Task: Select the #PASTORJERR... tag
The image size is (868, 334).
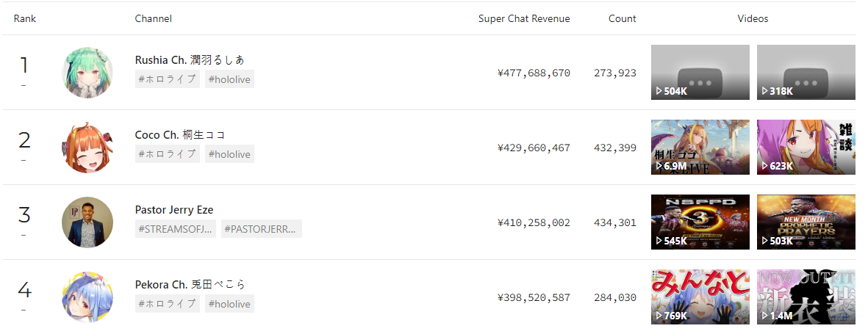Action: pos(262,229)
